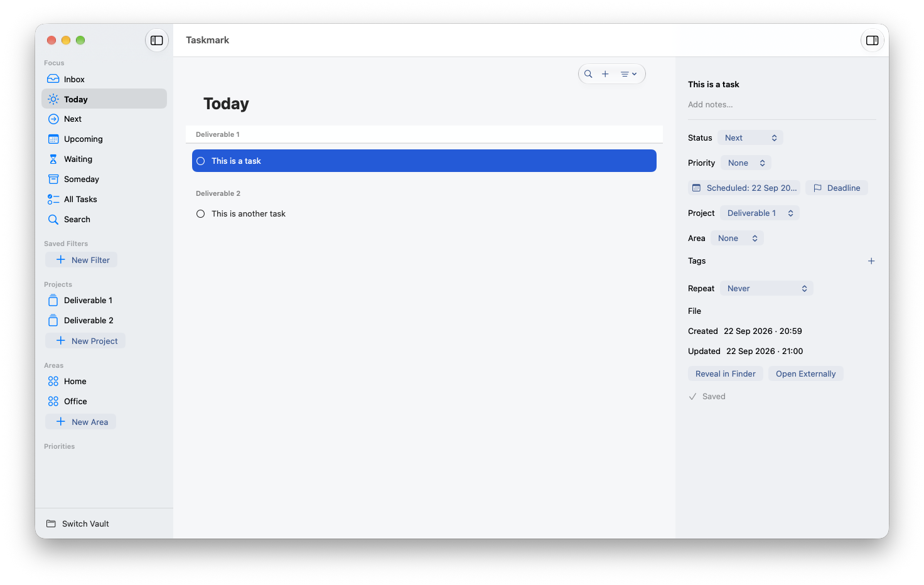Toggle the right inspector panel icon
Viewport: 924px width, 585px height.
click(x=873, y=40)
